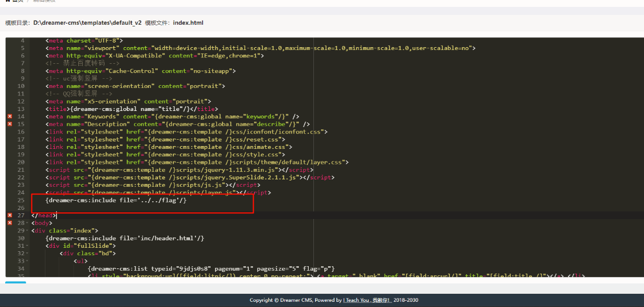Open the I Teach You footer link
This screenshot has width=644, height=307.
[367, 300]
